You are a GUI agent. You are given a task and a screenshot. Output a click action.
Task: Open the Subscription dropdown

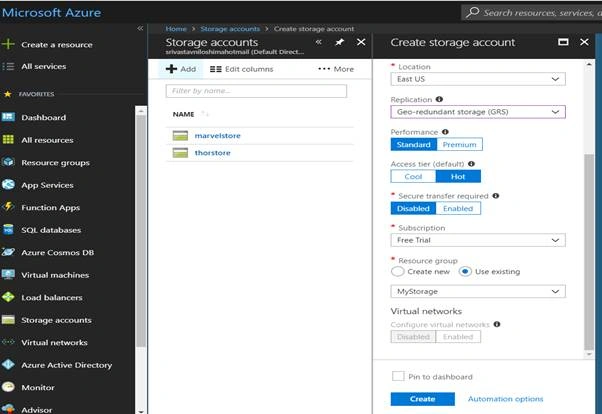(x=478, y=240)
